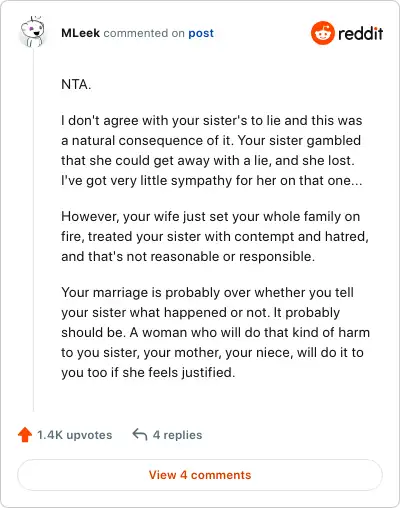The image size is (400, 508).
Task: Select the line starting "I don't agree"
Action: coord(212,120)
